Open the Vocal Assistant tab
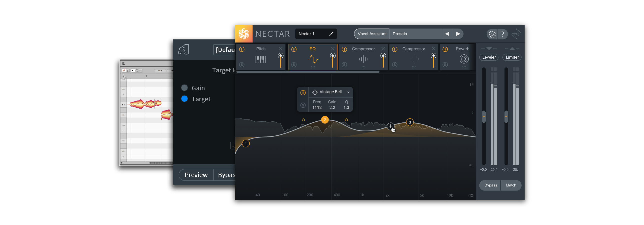 point(371,34)
